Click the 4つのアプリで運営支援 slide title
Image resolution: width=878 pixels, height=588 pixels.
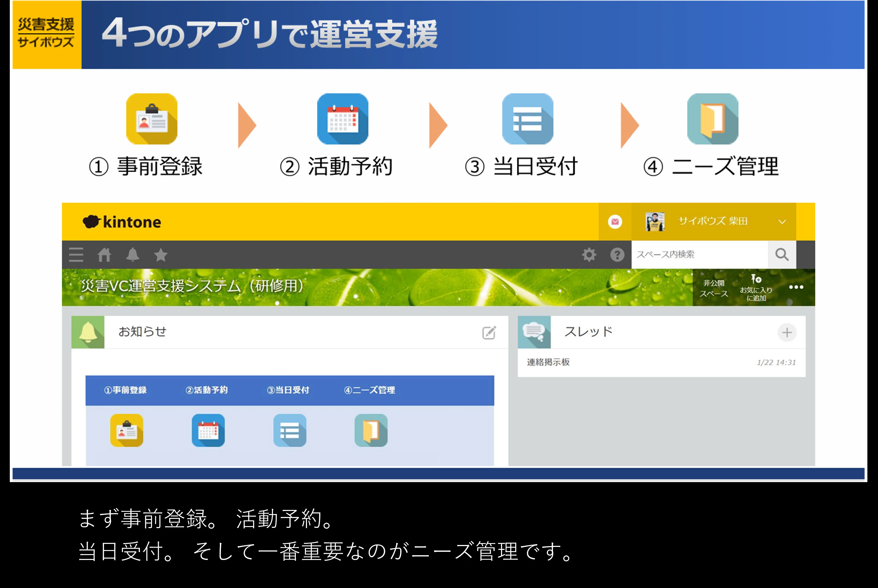pos(270,34)
